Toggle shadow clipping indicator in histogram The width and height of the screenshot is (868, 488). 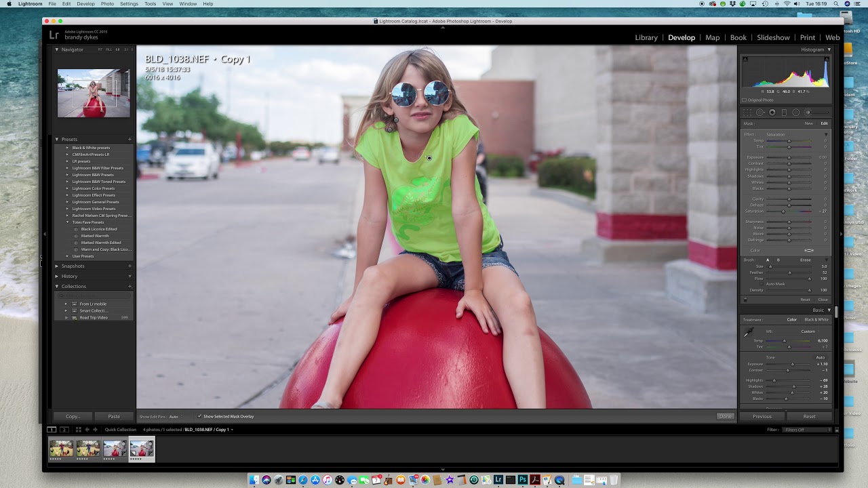point(745,59)
